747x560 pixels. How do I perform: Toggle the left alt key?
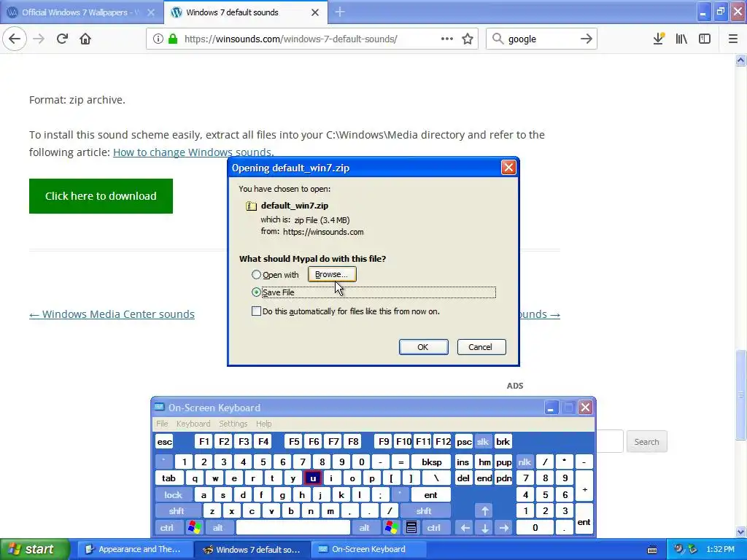217,528
